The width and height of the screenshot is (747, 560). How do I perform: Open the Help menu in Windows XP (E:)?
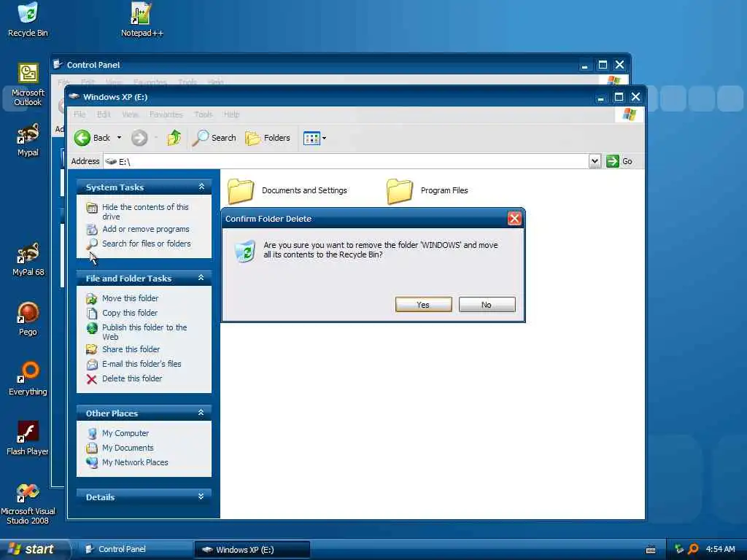[231, 114]
